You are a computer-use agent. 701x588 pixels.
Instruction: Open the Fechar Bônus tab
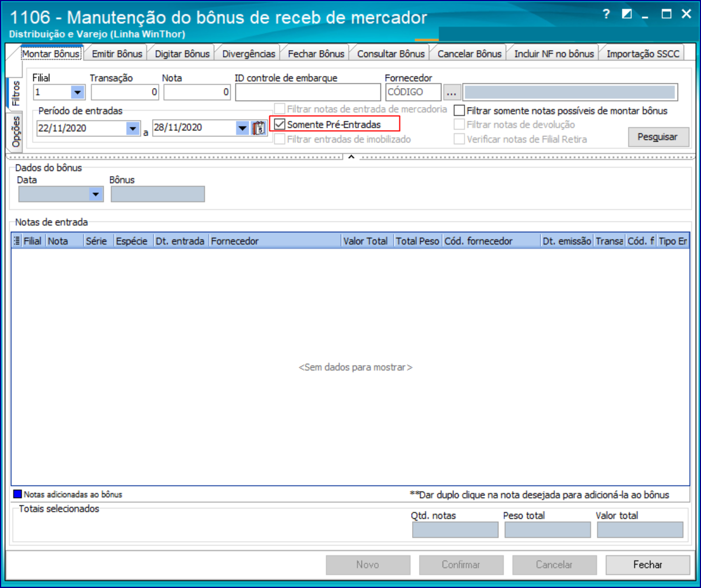coord(316,54)
